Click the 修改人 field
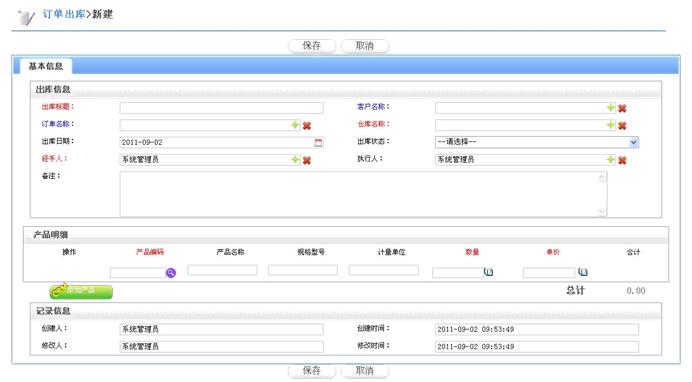This screenshot has width=692, height=382. 222,346
